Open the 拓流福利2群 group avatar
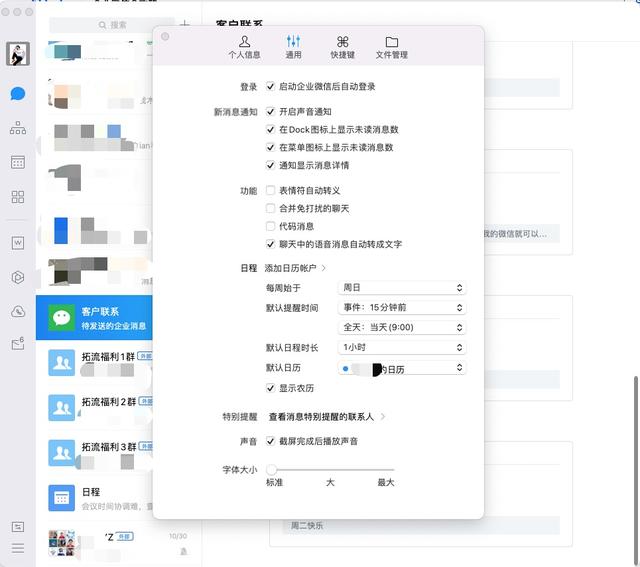640x567 pixels. [x=62, y=407]
